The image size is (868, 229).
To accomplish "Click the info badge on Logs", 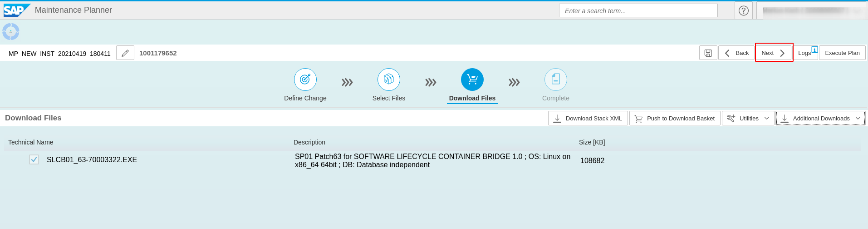I will pos(814,50).
